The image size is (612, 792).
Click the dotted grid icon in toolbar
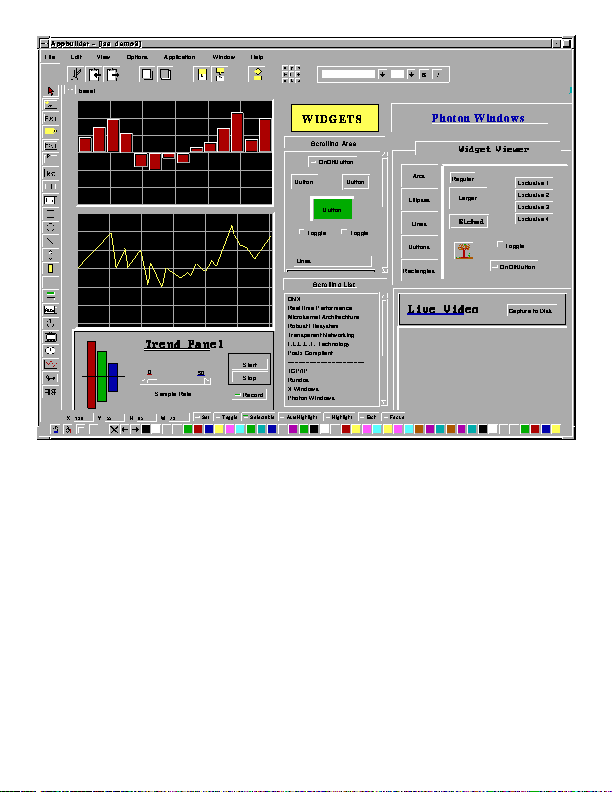coord(291,74)
